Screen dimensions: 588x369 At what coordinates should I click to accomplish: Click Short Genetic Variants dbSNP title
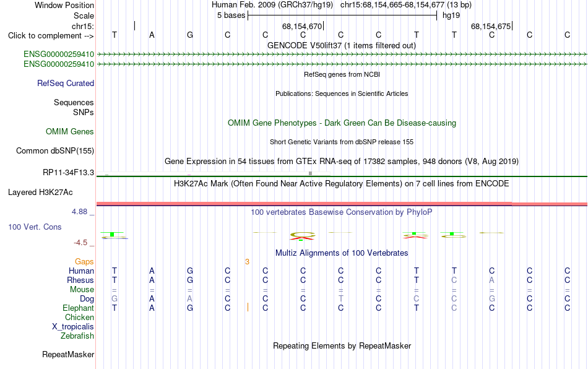tap(342, 142)
